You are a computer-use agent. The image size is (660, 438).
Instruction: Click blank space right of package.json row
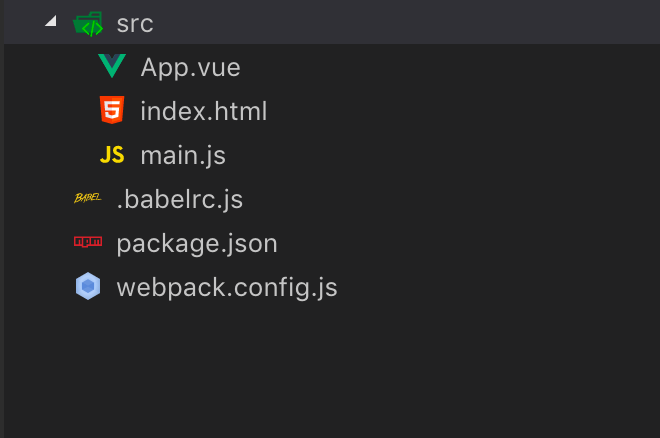point(467,244)
